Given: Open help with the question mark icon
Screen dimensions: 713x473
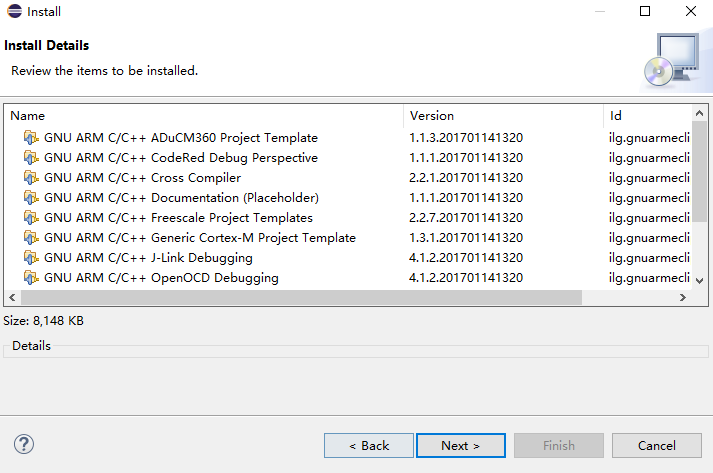Looking at the screenshot, I should (24, 444).
